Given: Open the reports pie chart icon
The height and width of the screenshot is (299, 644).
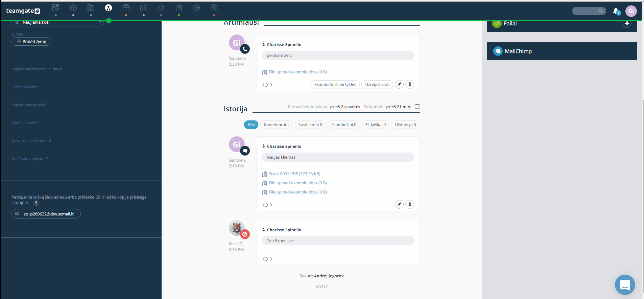Looking at the screenshot, I should click(x=196, y=8).
